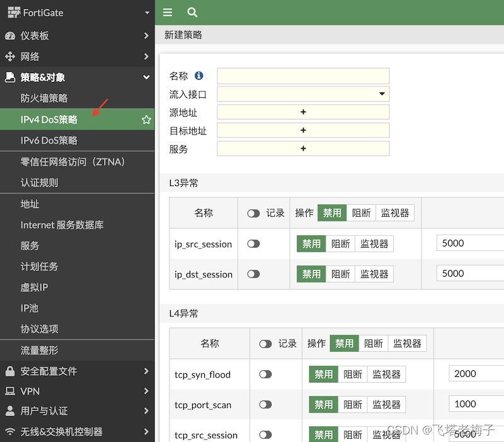This screenshot has height=442, width=504.
Task: Select 禁用 for tcp_syn_flood
Action: point(323,374)
